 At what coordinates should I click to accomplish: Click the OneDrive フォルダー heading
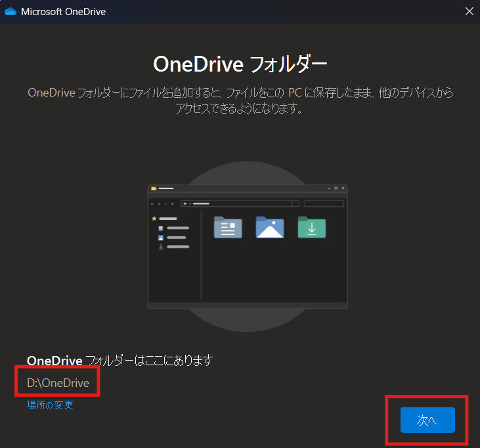240,64
